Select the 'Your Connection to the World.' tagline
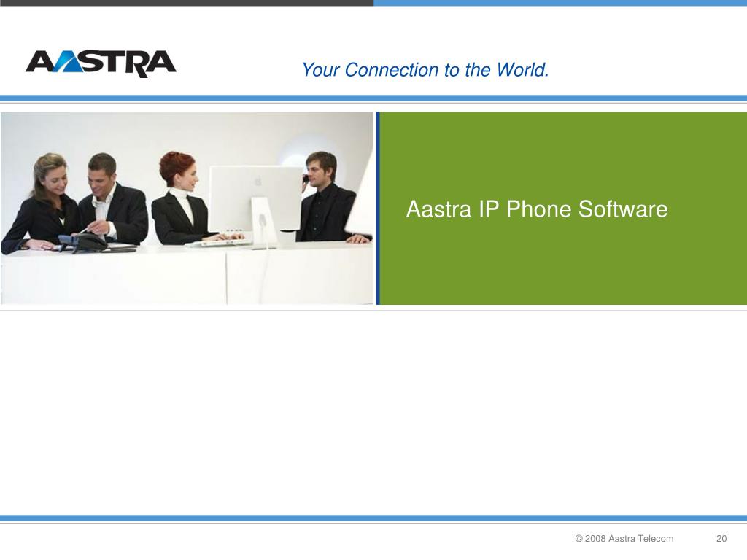Screen dimensions: 747x560 [425, 70]
